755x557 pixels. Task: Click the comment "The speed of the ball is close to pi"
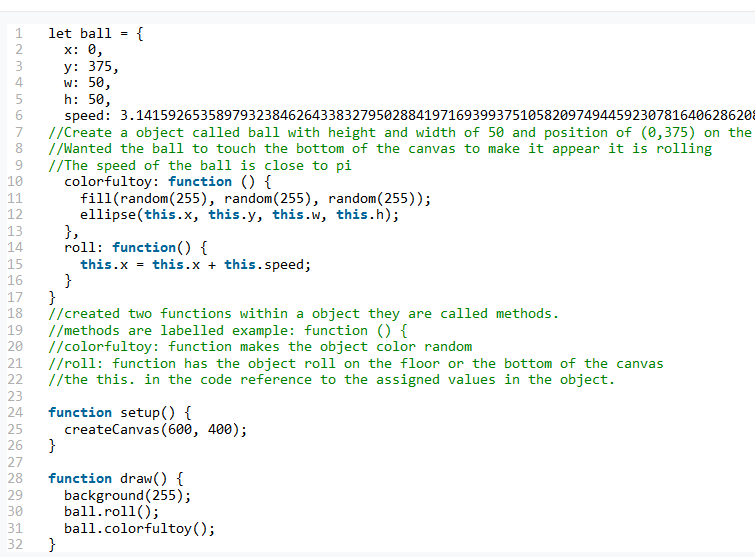(195, 165)
